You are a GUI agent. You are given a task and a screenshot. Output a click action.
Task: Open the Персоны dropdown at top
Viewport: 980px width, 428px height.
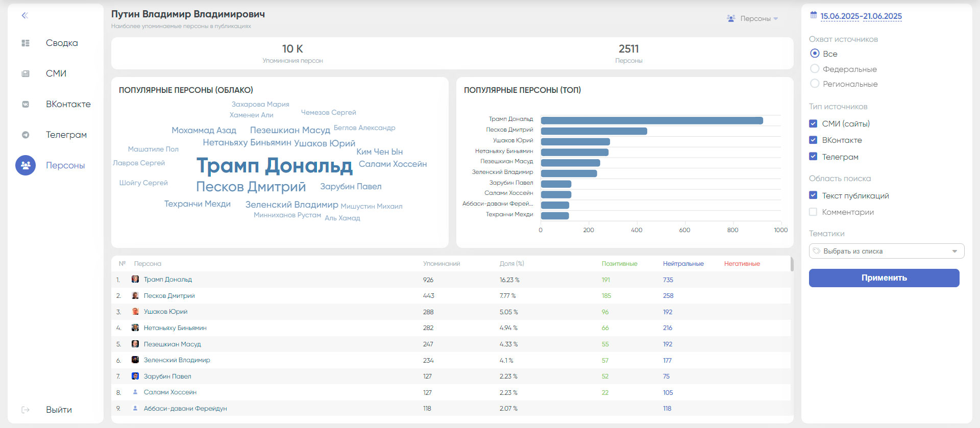tap(752, 19)
